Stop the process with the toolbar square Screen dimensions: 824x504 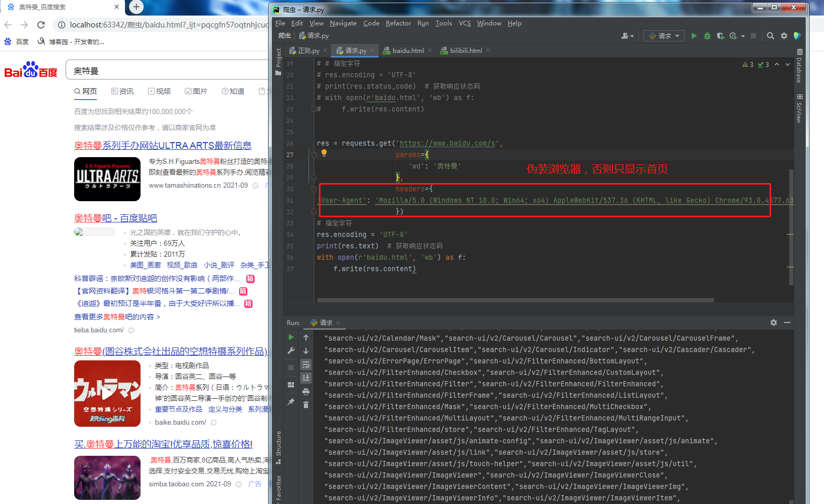click(x=753, y=36)
